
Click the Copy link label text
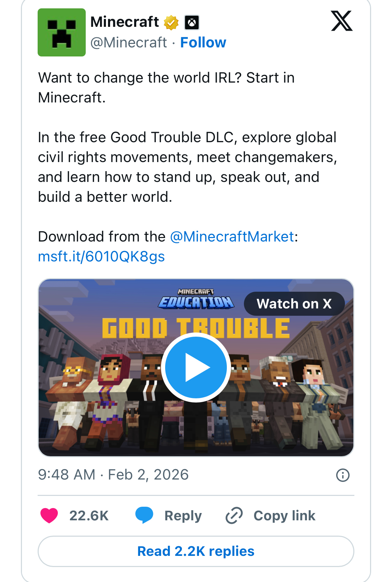[x=284, y=516]
